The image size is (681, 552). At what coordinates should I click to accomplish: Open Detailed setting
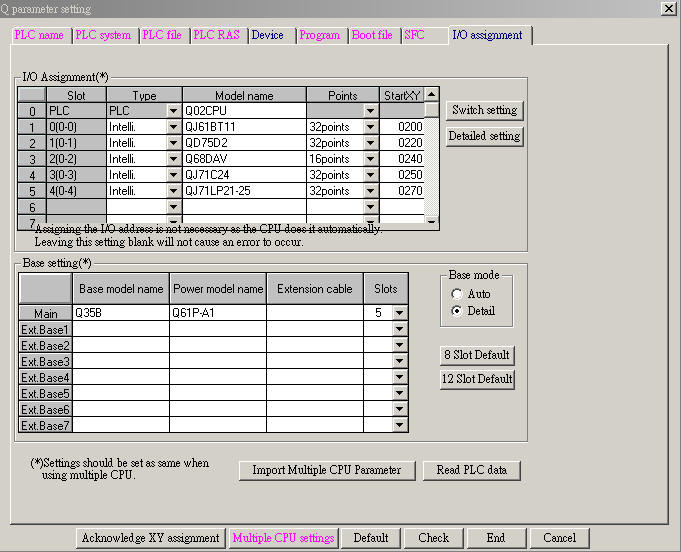coord(484,136)
